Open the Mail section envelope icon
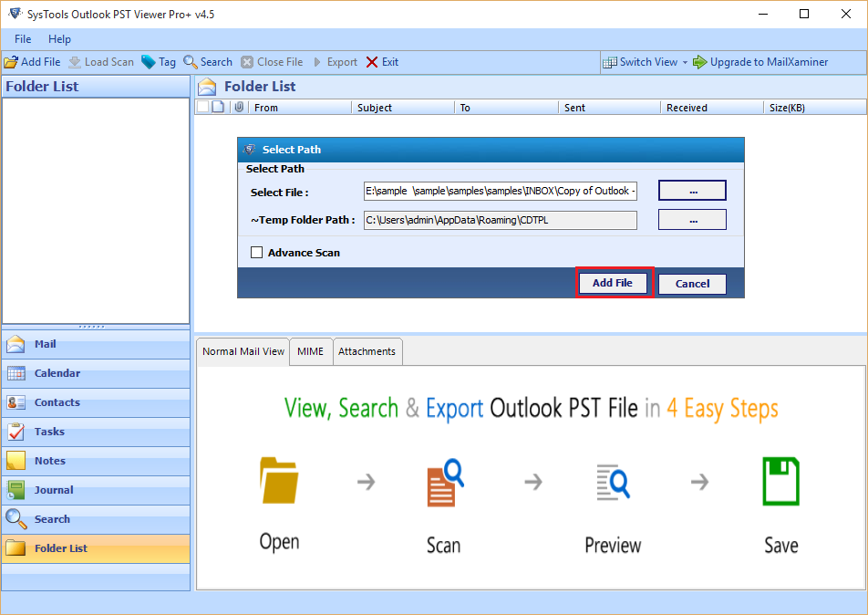This screenshot has width=868, height=615. coord(15,344)
